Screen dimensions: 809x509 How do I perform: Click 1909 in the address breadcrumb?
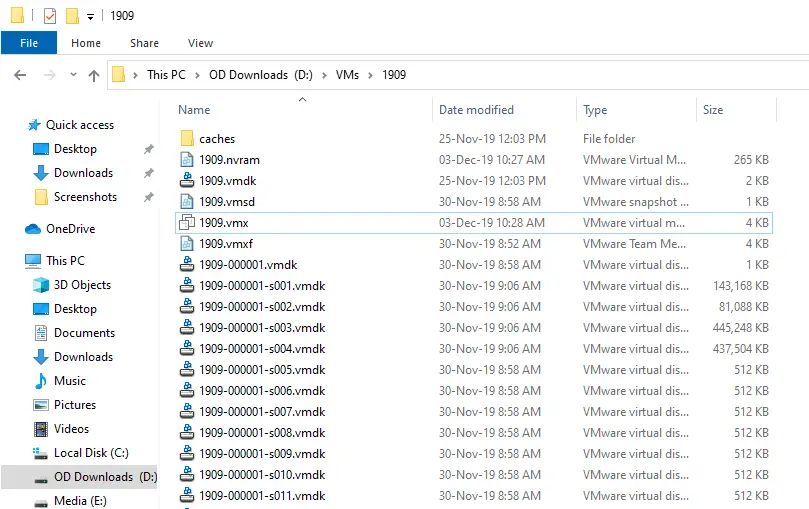(x=394, y=75)
